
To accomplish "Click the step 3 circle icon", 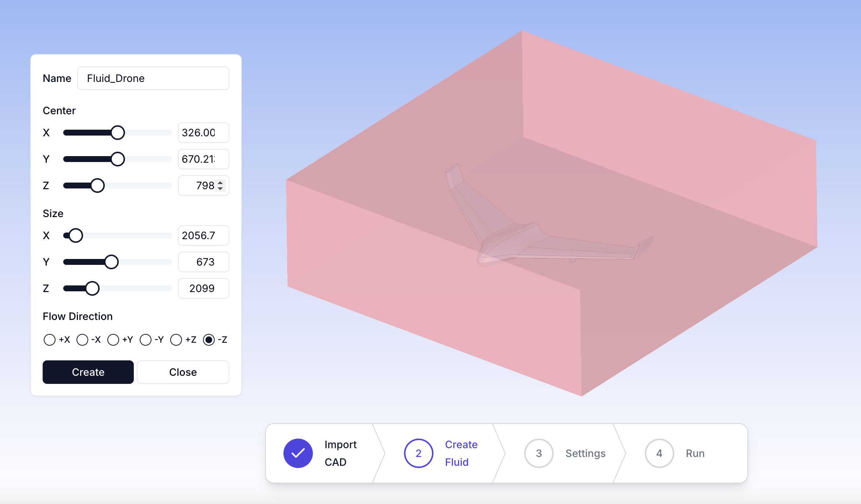I will click(539, 453).
